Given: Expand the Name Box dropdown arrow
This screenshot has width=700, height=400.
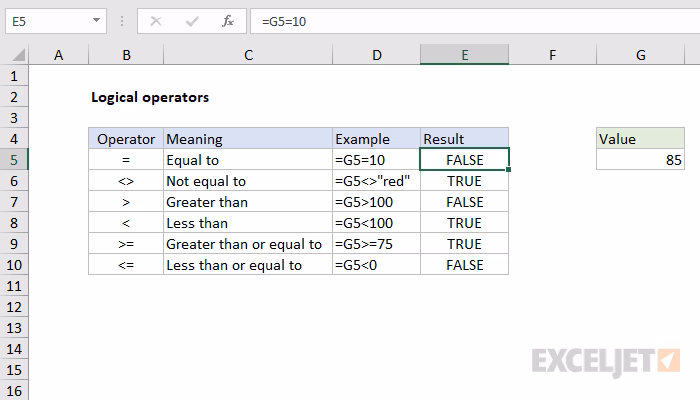Looking at the screenshot, I should [96, 21].
